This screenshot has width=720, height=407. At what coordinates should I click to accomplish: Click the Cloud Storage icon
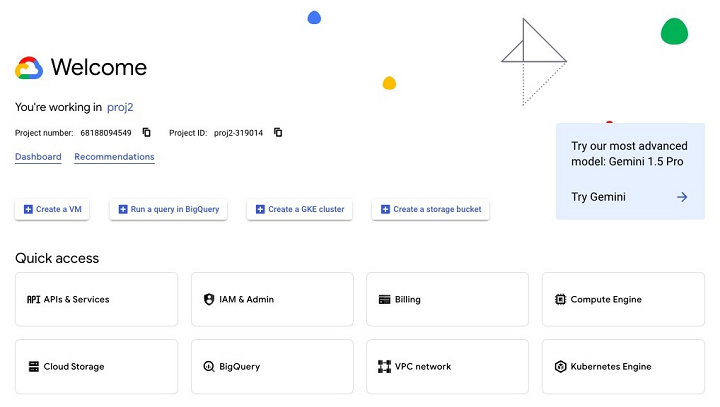(x=33, y=366)
